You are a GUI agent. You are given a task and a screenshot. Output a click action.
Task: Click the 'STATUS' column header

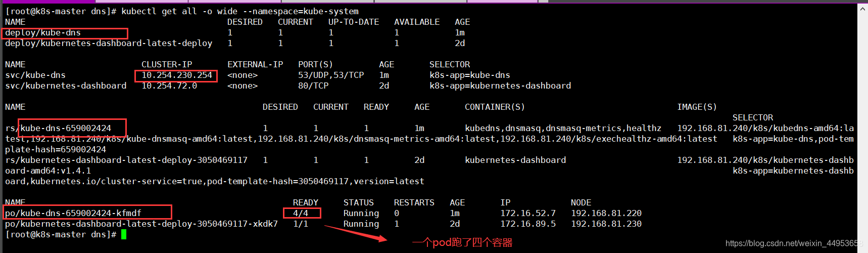point(359,202)
